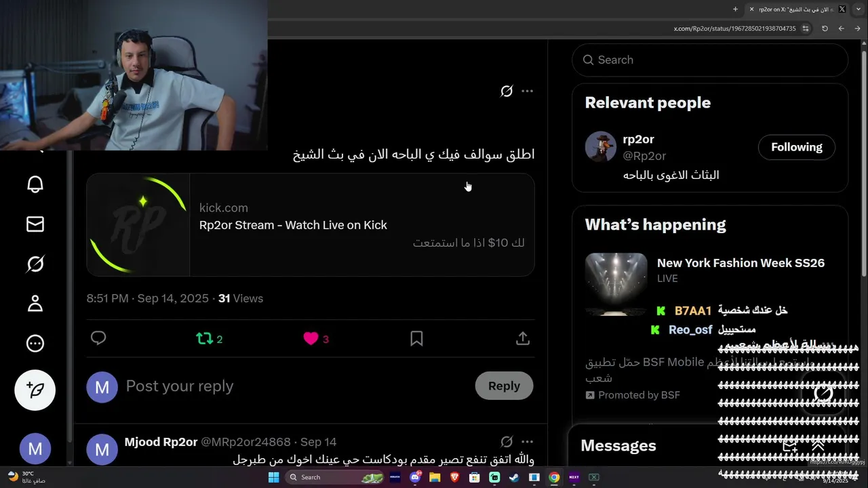Open the 31 Views analytics link
The height and width of the screenshot is (488, 868).
[241, 298]
